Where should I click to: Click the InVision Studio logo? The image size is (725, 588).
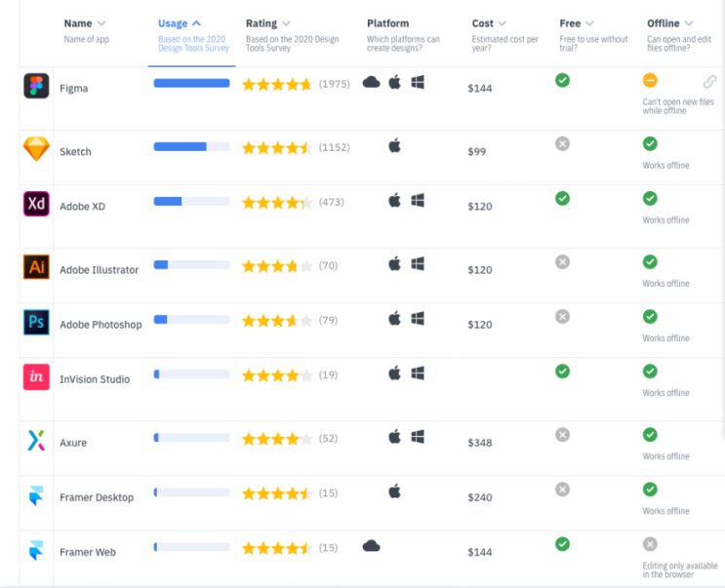36,376
